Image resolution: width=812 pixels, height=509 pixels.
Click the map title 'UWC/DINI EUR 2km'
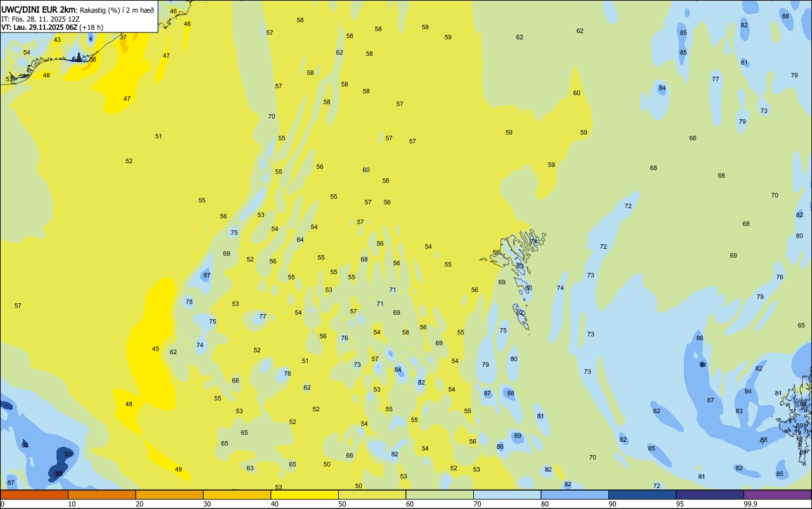(38, 10)
